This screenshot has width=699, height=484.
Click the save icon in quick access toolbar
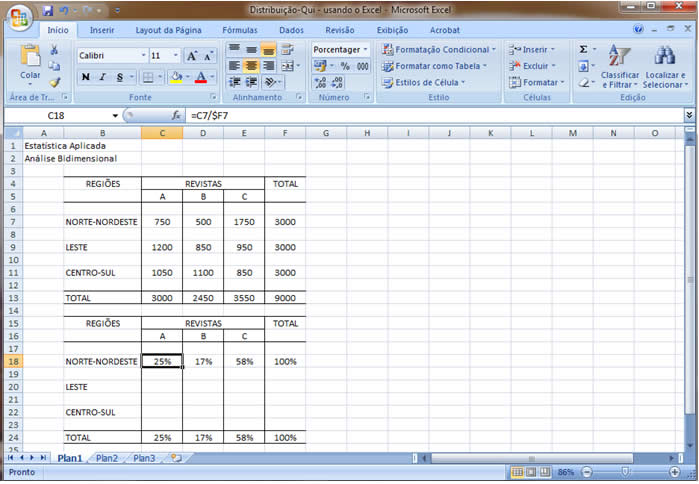point(48,11)
